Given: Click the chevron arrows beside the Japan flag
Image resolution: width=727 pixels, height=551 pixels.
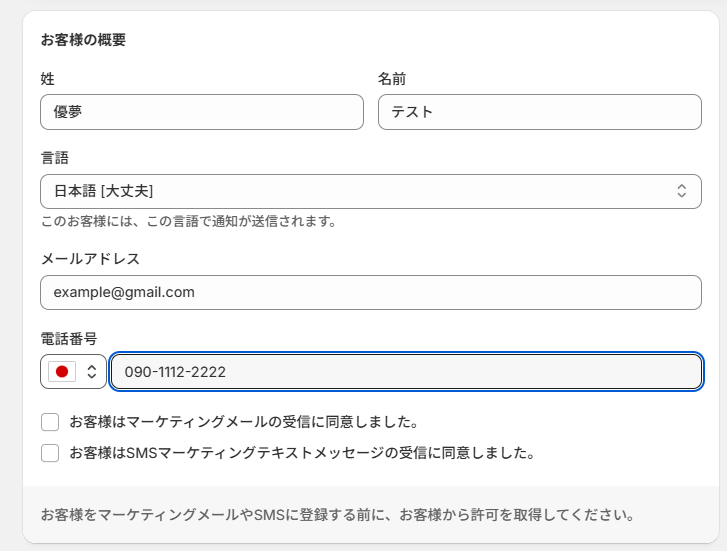Looking at the screenshot, I should point(91,372).
